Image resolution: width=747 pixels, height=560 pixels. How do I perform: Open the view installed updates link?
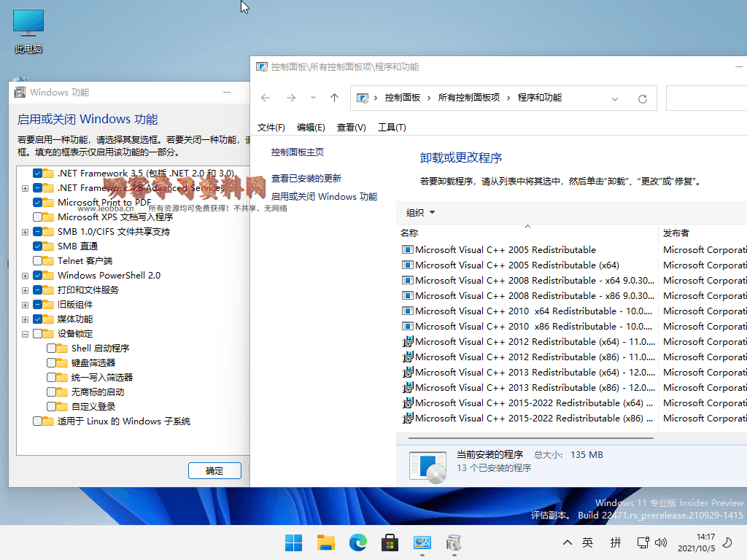coord(306,179)
